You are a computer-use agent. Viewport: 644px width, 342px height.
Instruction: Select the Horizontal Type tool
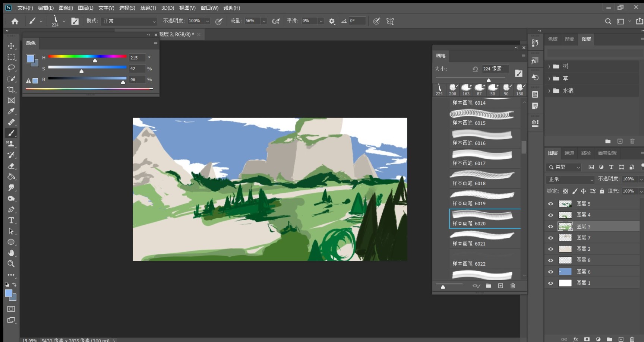11,220
